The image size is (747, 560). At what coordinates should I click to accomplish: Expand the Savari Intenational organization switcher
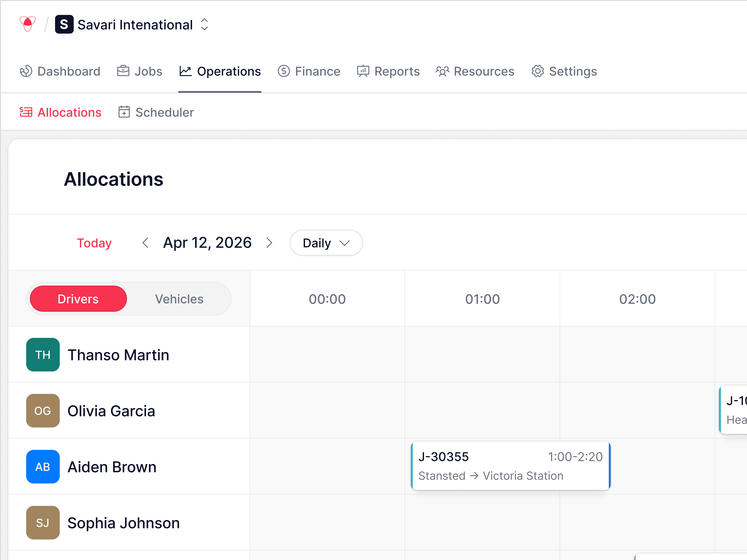tap(204, 25)
